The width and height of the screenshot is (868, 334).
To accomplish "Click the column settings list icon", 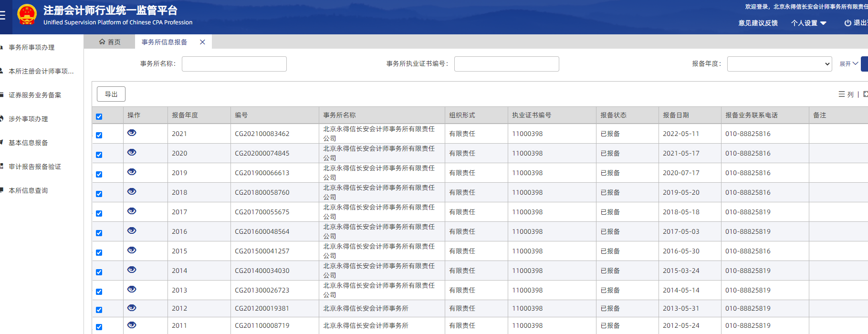I will pyautogui.click(x=846, y=94).
